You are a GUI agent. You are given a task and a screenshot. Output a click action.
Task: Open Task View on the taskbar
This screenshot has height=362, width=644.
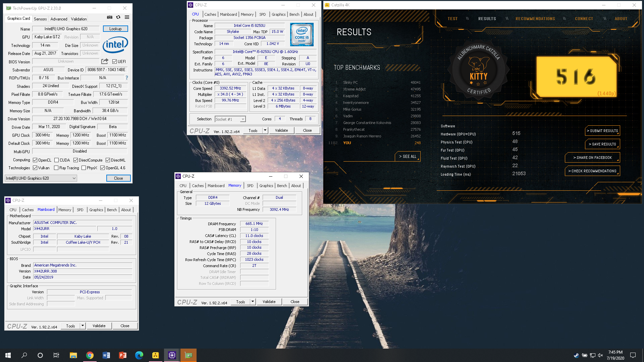[x=56, y=355]
